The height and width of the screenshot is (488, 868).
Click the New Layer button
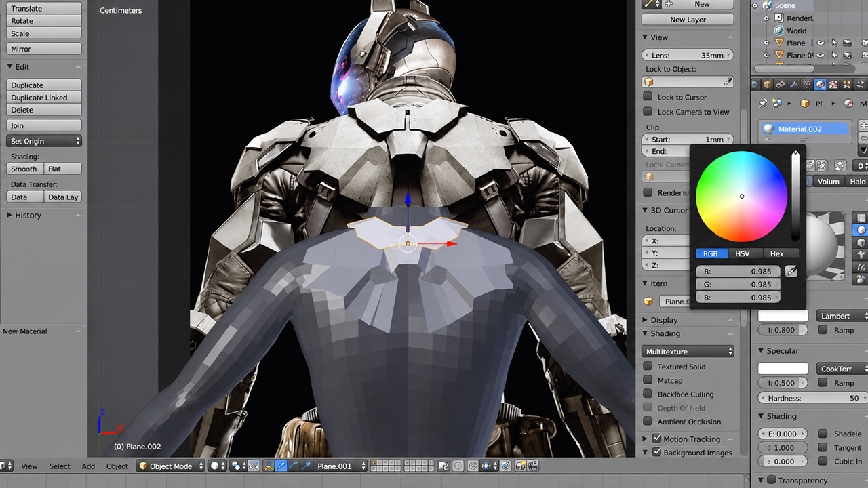tap(688, 20)
